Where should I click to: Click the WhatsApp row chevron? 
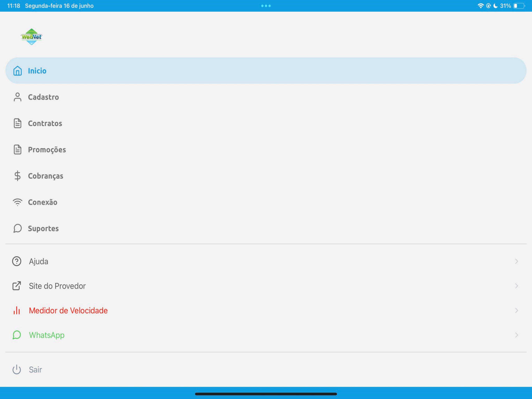coord(516,335)
